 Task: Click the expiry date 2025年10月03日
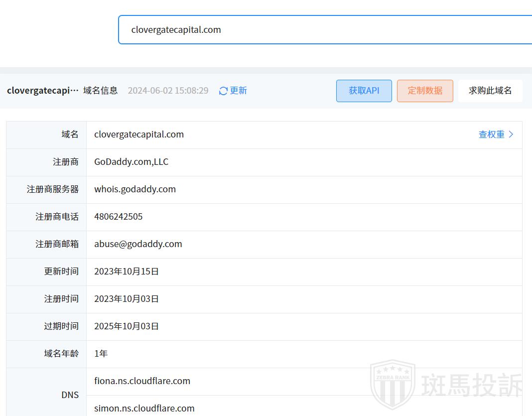(x=127, y=326)
